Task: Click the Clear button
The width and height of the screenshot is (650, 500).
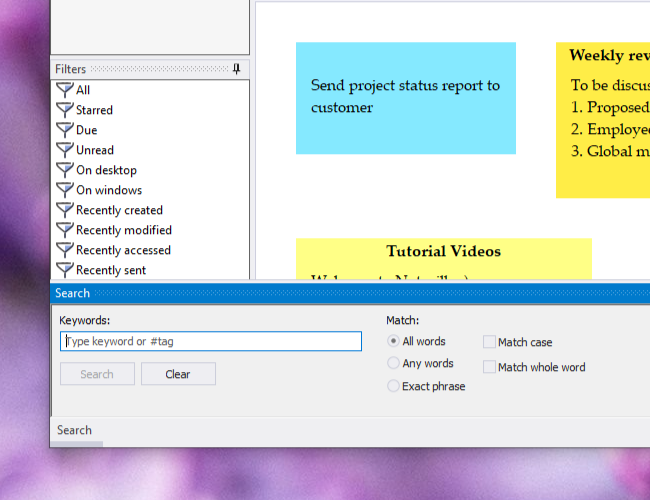Action: (178, 374)
